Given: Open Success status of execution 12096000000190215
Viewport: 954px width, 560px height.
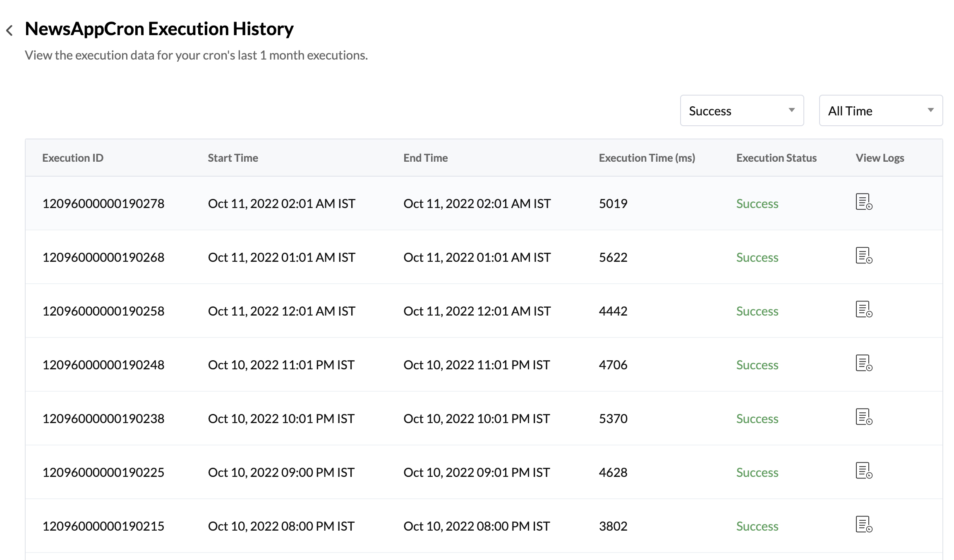Looking at the screenshot, I should 757,526.
